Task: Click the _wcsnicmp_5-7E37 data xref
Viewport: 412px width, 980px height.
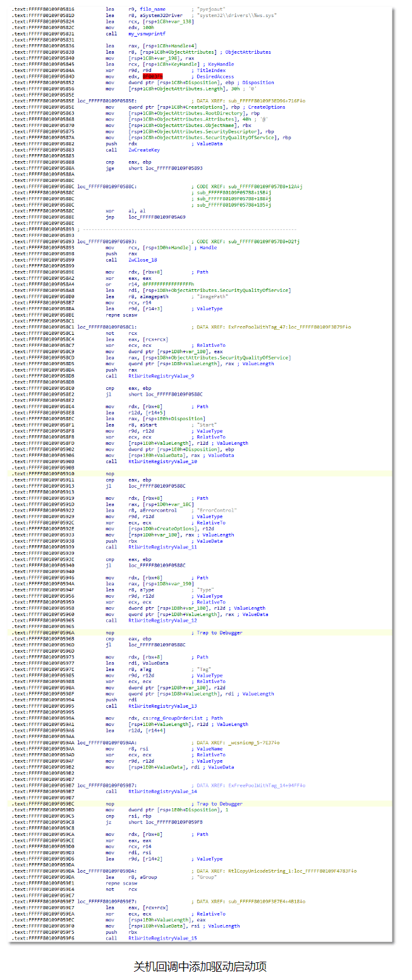Action: [253, 742]
